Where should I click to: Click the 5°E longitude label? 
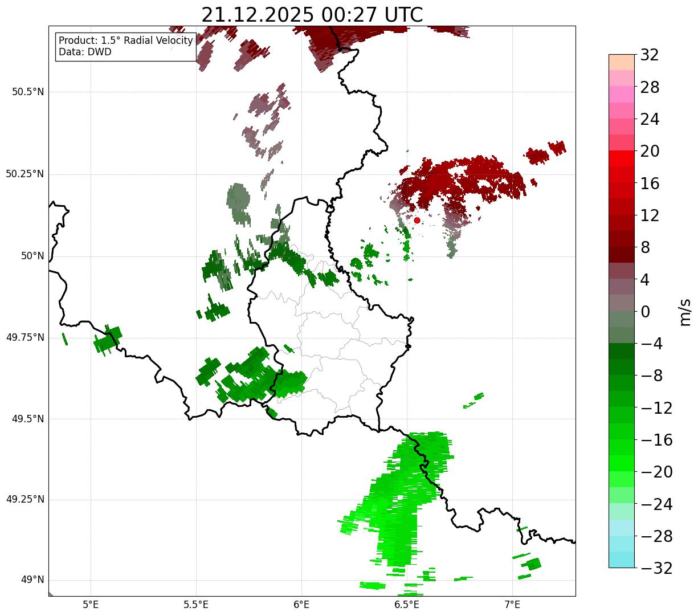91,604
